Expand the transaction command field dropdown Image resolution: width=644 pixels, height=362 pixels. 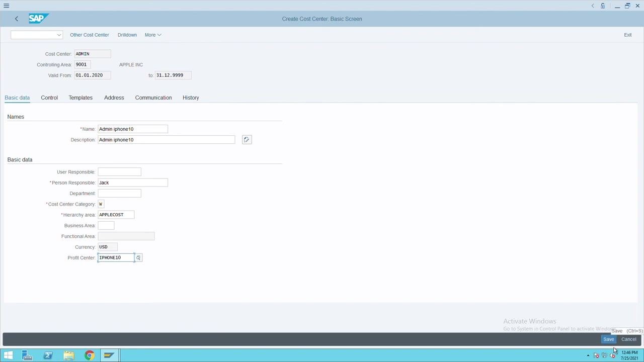point(59,35)
